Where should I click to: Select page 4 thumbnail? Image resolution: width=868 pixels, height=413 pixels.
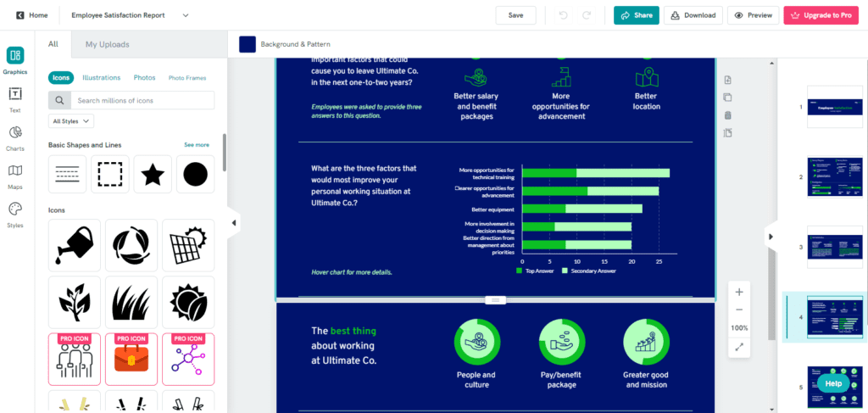click(x=835, y=317)
